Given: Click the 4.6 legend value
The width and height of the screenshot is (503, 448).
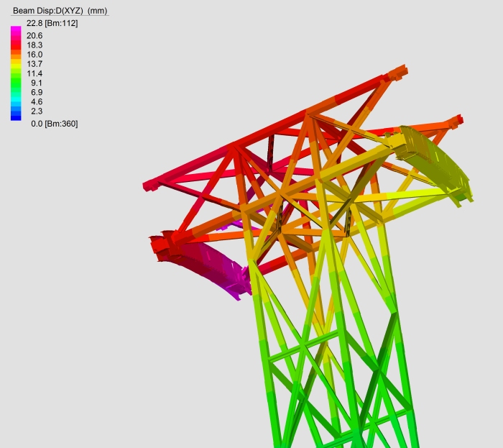Looking at the screenshot, I should point(36,102).
